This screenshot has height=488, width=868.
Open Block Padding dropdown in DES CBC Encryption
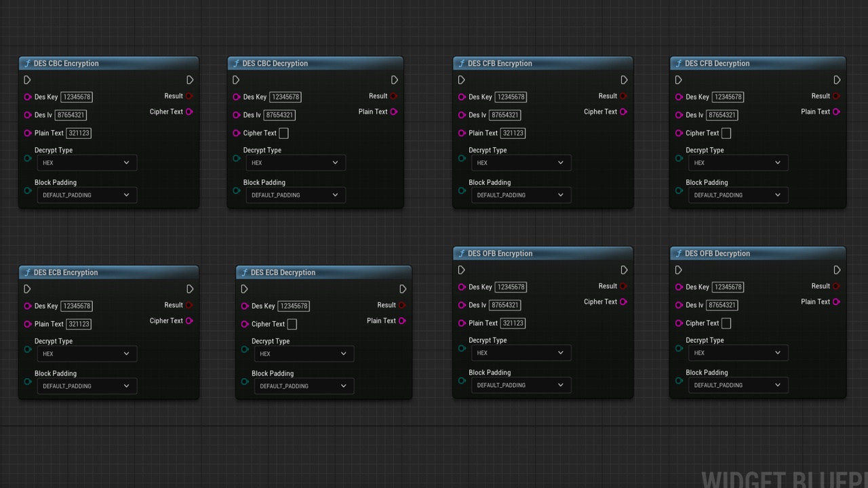coord(87,195)
